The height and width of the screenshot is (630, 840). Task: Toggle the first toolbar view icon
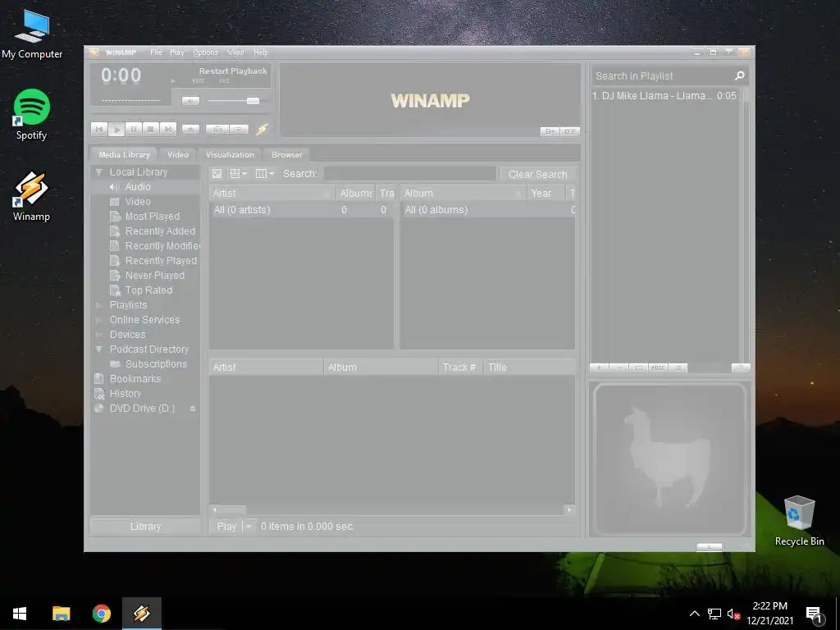tap(217, 174)
